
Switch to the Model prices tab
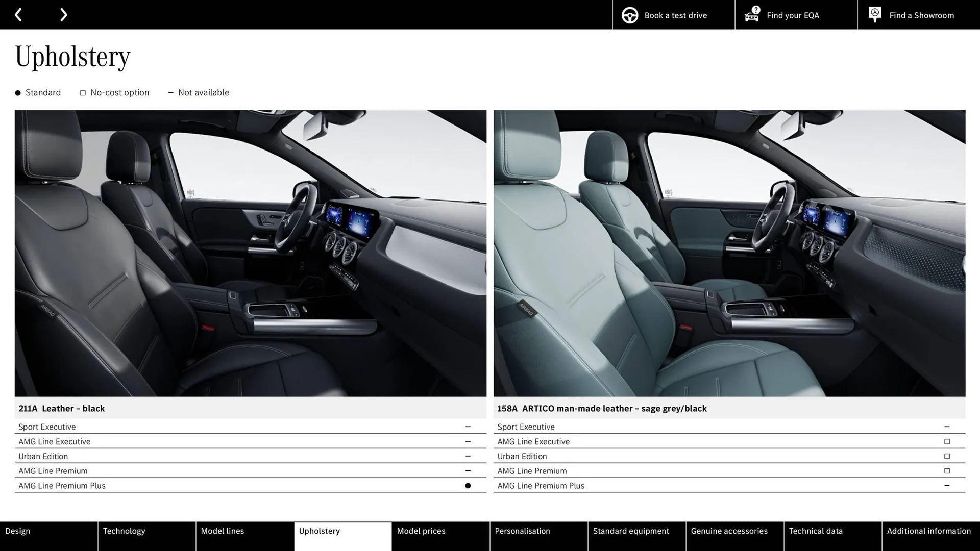point(421,531)
